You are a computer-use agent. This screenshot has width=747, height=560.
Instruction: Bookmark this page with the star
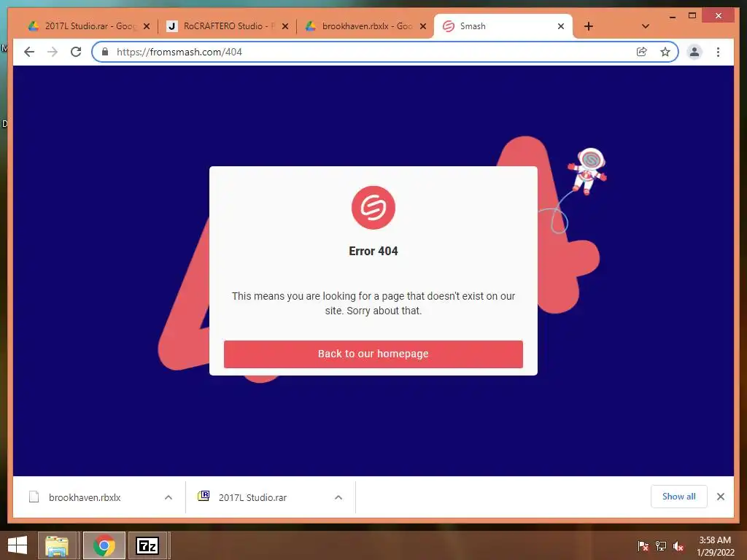point(665,52)
